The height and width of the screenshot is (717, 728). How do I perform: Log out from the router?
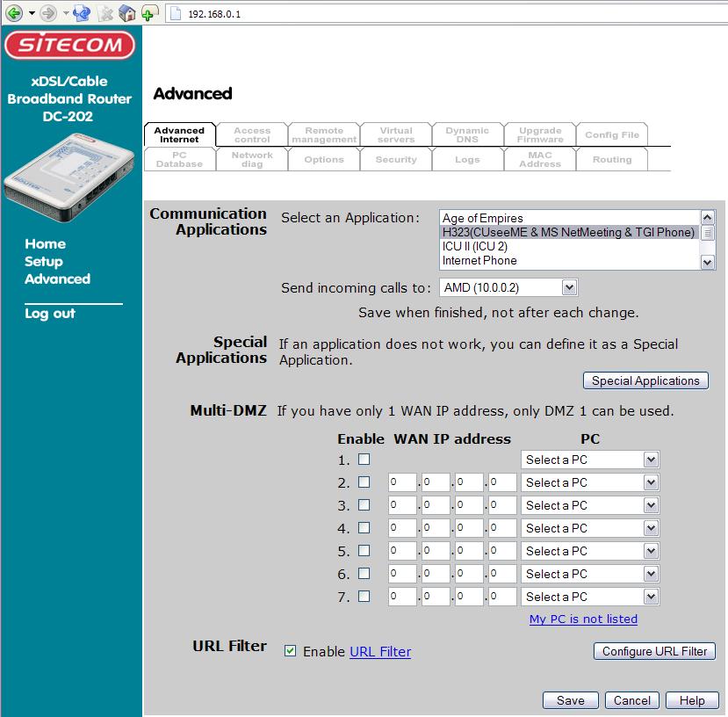(50, 314)
